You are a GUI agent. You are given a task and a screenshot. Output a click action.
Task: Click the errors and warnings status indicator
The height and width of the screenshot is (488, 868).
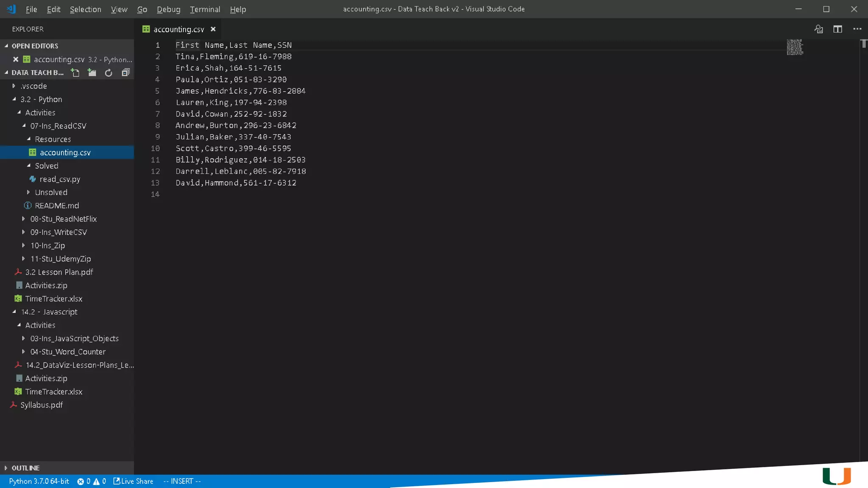(92, 481)
